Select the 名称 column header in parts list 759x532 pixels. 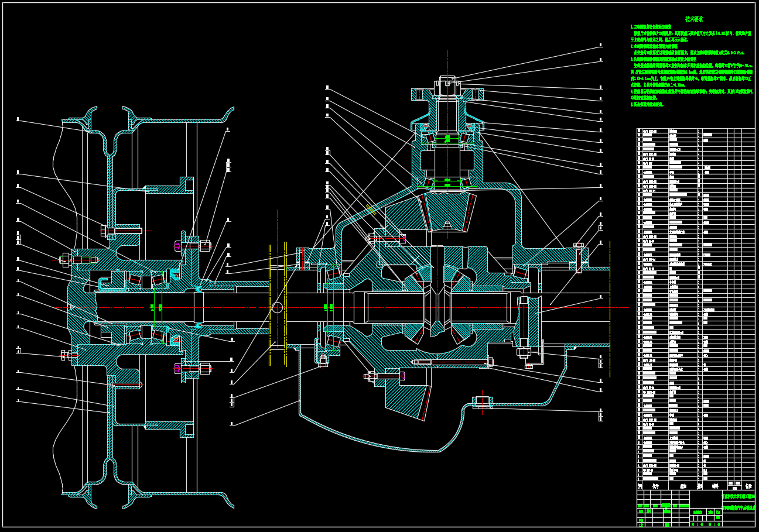pos(683,486)
